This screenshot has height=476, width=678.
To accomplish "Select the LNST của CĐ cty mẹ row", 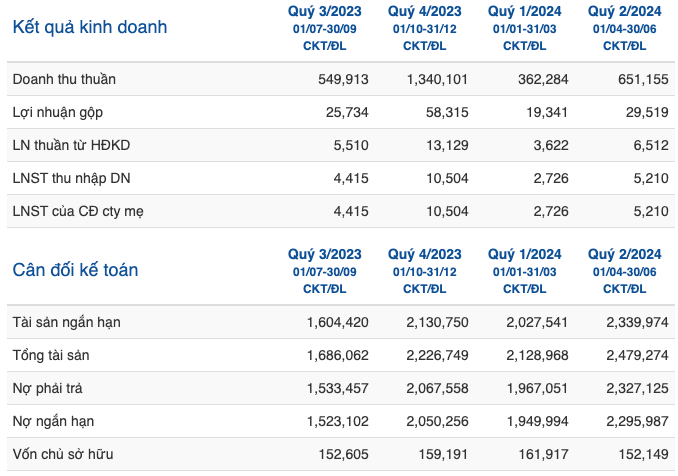I will (341, 211).
